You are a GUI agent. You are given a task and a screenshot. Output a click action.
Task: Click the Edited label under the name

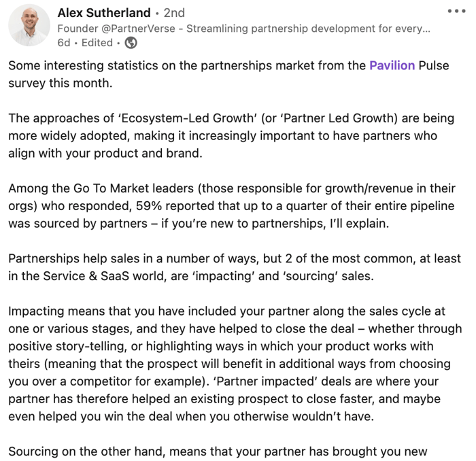pos(97,43)
